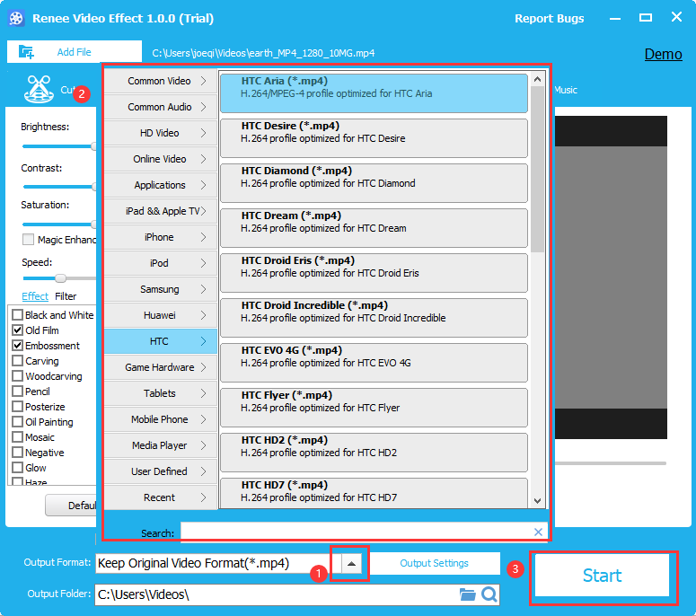The height and width of the screenshot is (616, 696).
Task: Click the folder icon for Output Folder
Action: (467, 594)
